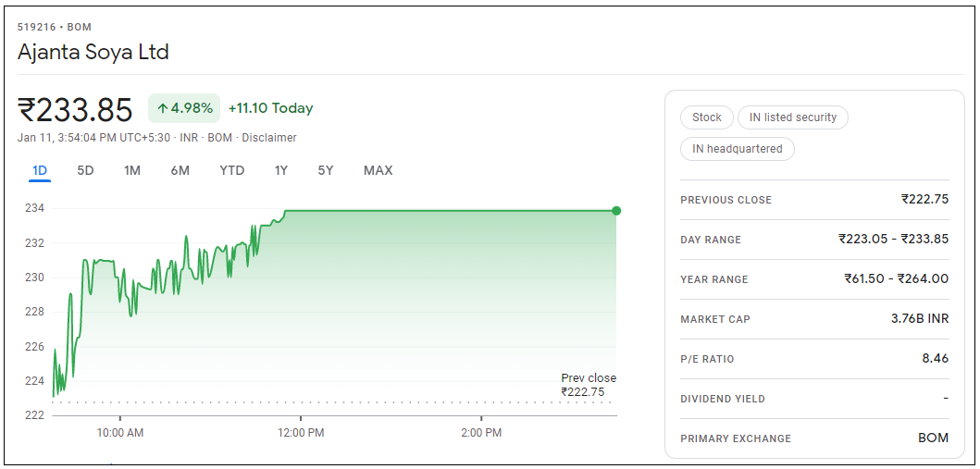Screen dimensions: 980x469
Task: Click the 12:00 PM axis label
Action: 301,433
